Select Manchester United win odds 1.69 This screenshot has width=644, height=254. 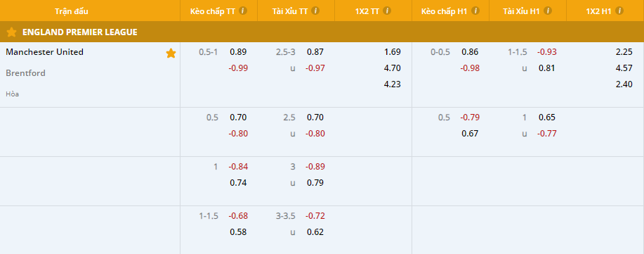pyautogui.click(x=393, y=52)
